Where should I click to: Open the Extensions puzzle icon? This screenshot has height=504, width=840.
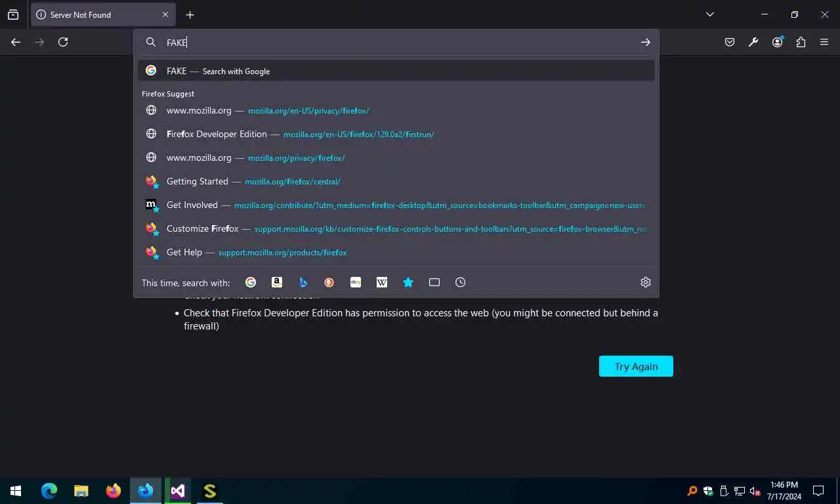(801, 42)
